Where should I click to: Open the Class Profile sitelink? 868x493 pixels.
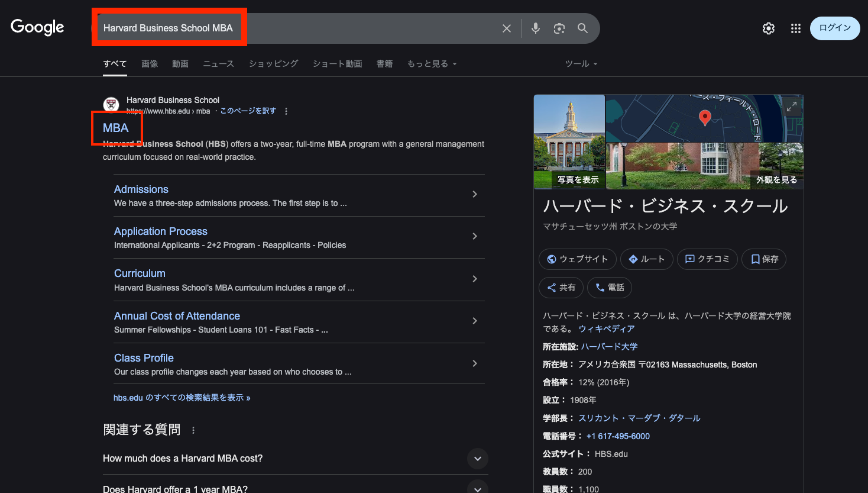[144, 358]
